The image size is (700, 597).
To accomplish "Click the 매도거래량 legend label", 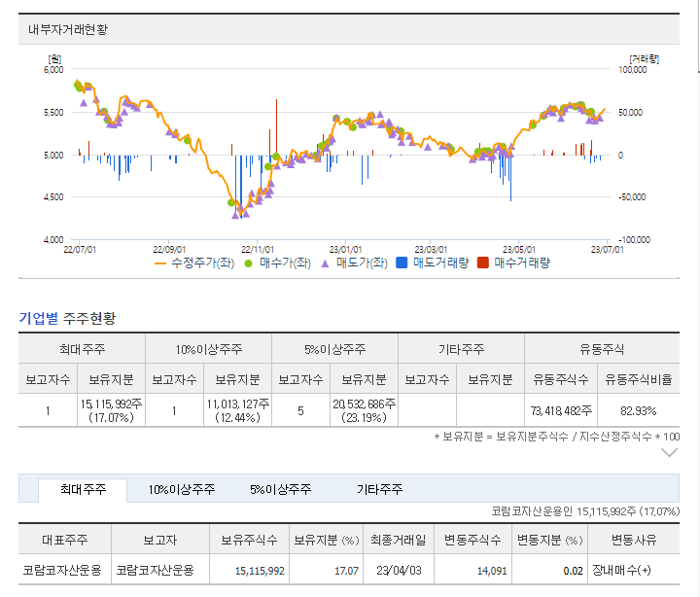I will click(x=441, y=263).
